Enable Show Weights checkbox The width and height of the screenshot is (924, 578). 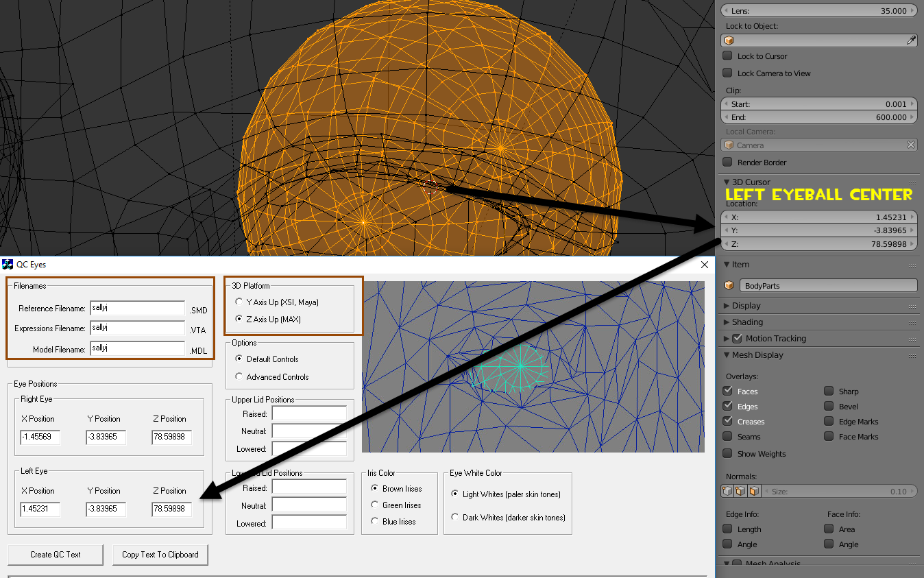[x=727, y=454]
